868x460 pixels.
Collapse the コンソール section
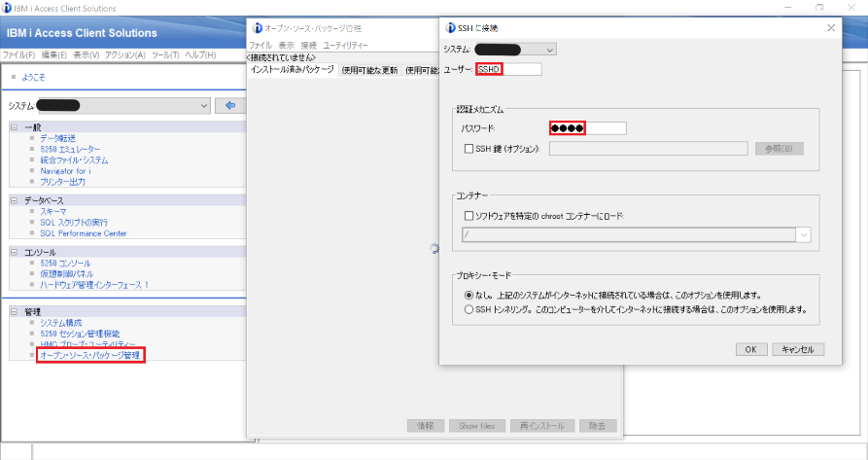[x=15, y=252]
